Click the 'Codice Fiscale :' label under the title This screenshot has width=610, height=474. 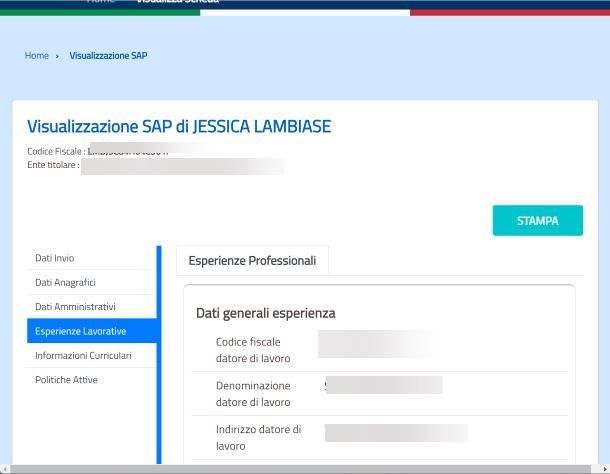56,151
